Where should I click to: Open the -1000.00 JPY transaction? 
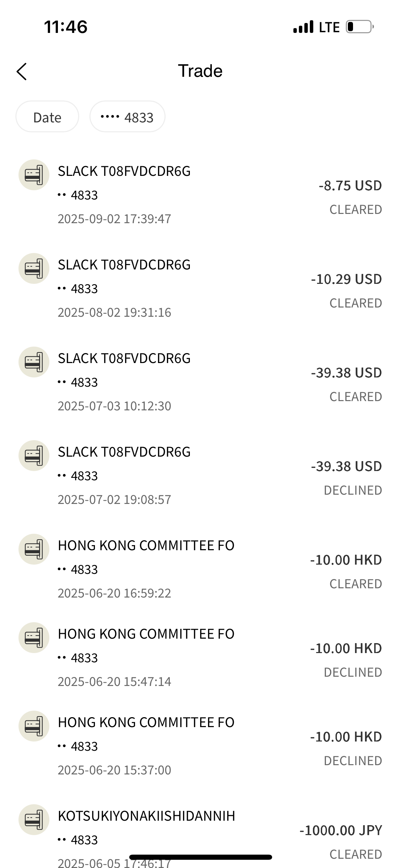[x=341, y=831]
